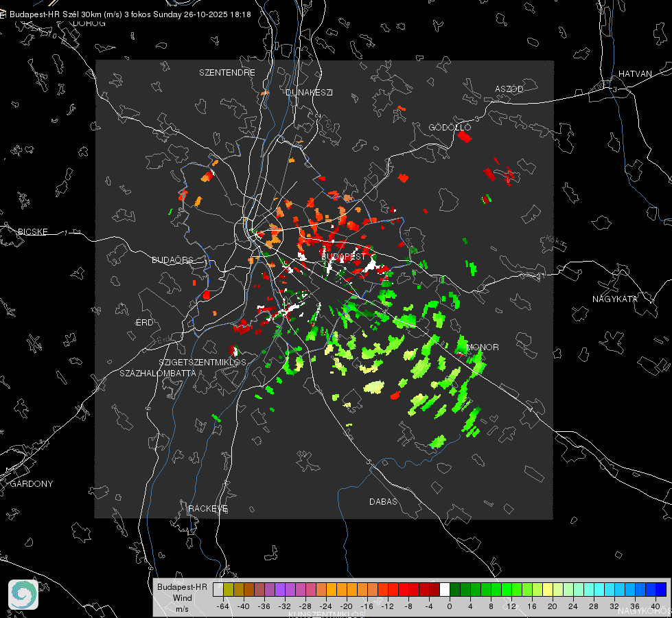
Task: Pick the olive swatch above -64
Action: coord(229,589)
